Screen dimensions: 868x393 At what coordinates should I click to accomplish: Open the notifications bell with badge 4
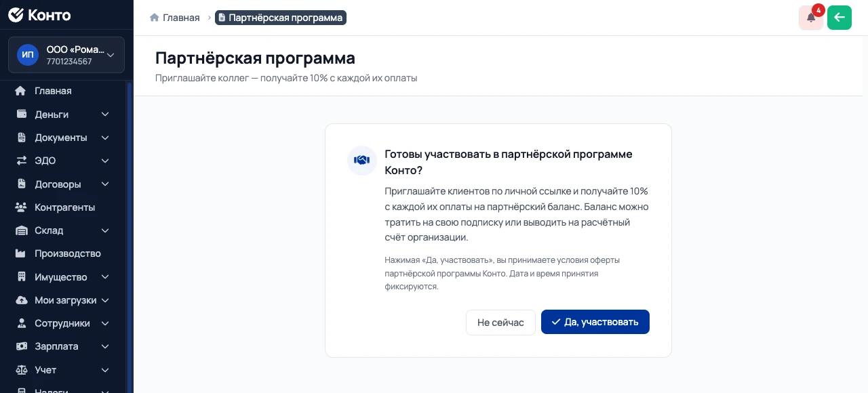(811, 18)
